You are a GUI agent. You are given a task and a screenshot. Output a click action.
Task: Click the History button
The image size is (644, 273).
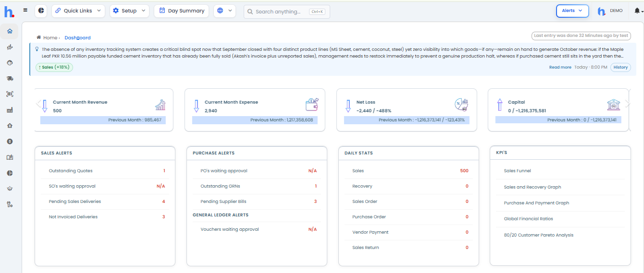(x=620, y=67)
